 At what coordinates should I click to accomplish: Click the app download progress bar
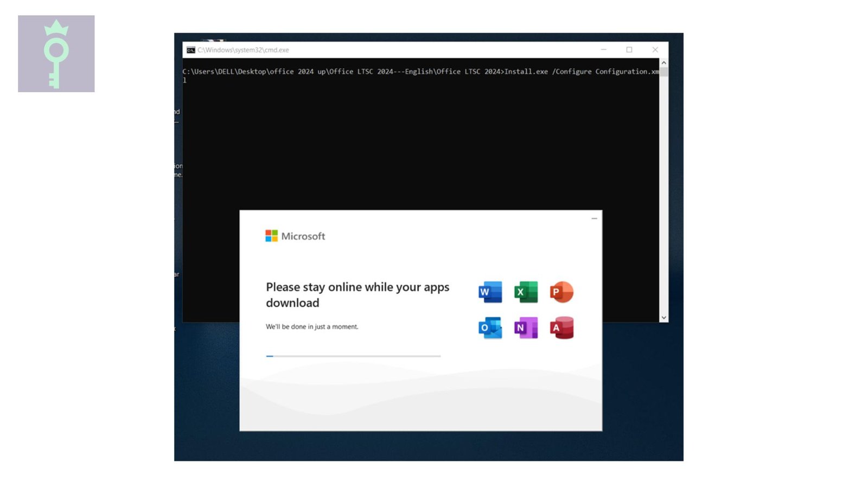(x=353, y=356)
